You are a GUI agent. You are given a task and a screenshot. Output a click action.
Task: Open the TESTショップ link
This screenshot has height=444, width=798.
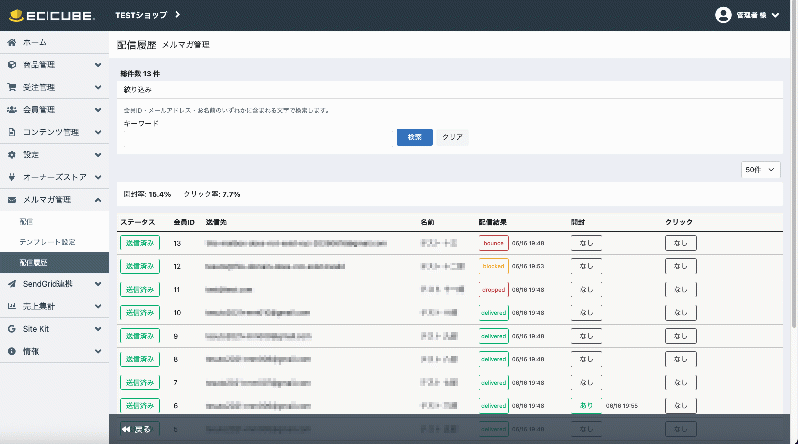point(141,15)
